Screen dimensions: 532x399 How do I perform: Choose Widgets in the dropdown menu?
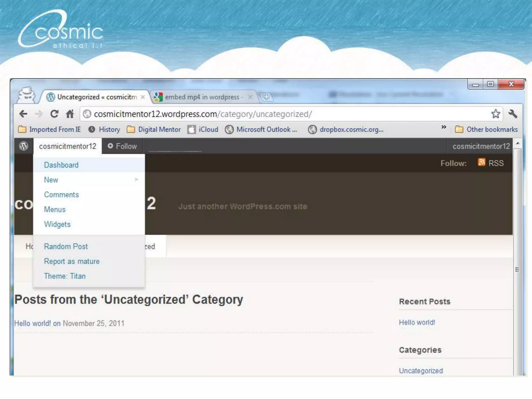click(x=57, y=224)
